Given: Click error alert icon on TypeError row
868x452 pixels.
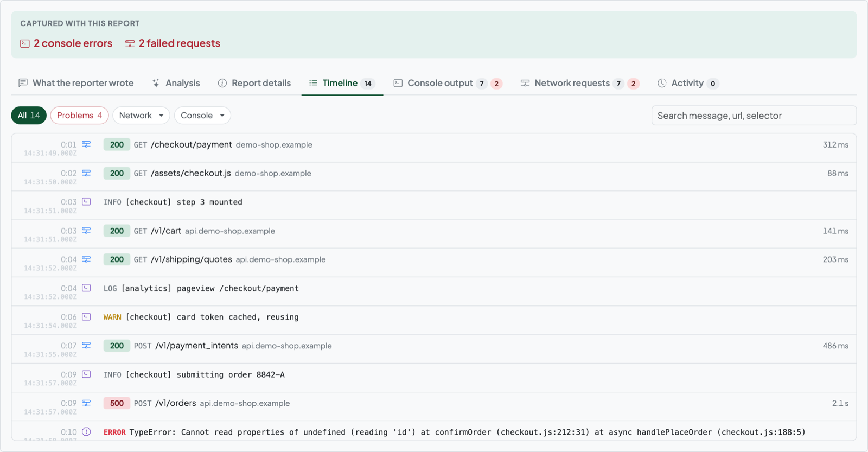Looking at the screenshot, I should tap(86, 432).
